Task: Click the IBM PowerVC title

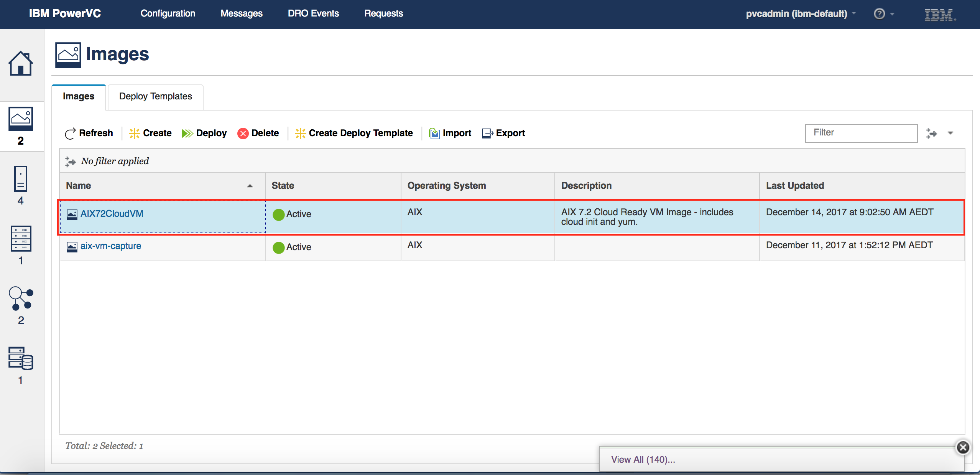Action: pos(65,13)
